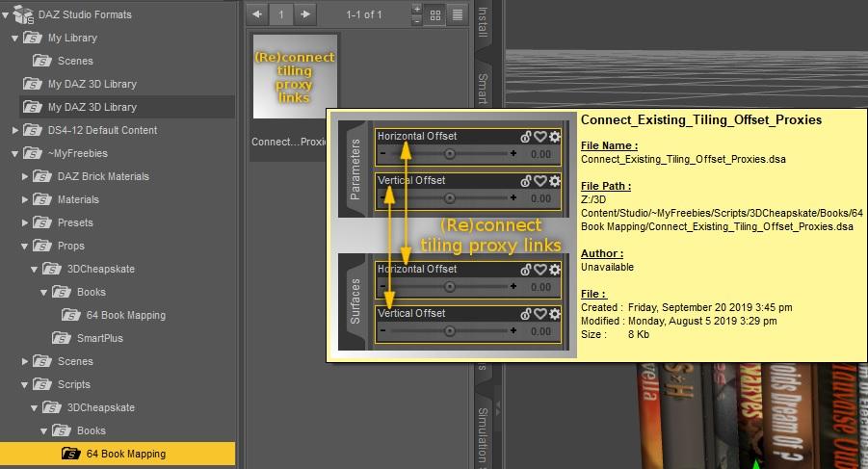Screen dimensions: 868x469
Task: Select 3DCheapskate label under Props
Action: (101, 269)
